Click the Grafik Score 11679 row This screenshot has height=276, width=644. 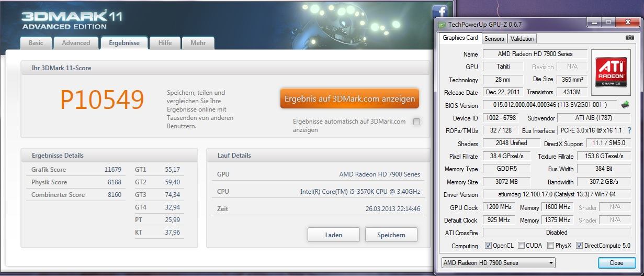pyautogui.click(x=76, y=170)
